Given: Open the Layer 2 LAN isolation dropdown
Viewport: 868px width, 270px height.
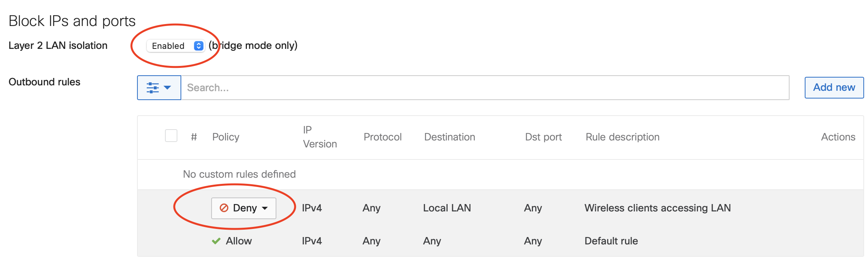Looking at the screenshot, I should [x=176, y=45].
